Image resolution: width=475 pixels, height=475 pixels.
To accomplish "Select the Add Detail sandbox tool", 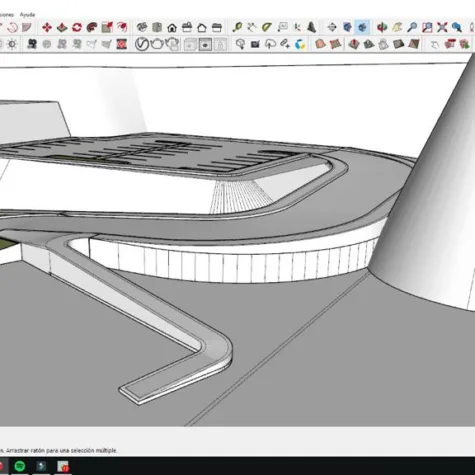I will (399, 44).
